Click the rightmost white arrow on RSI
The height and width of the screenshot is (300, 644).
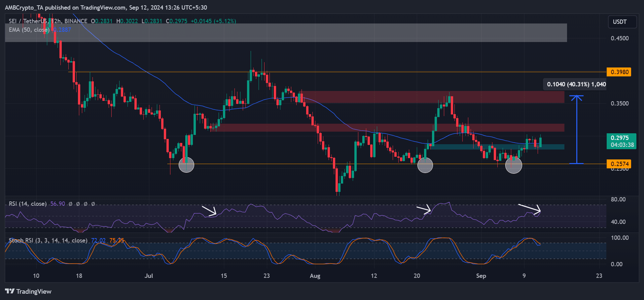point(529,208)
